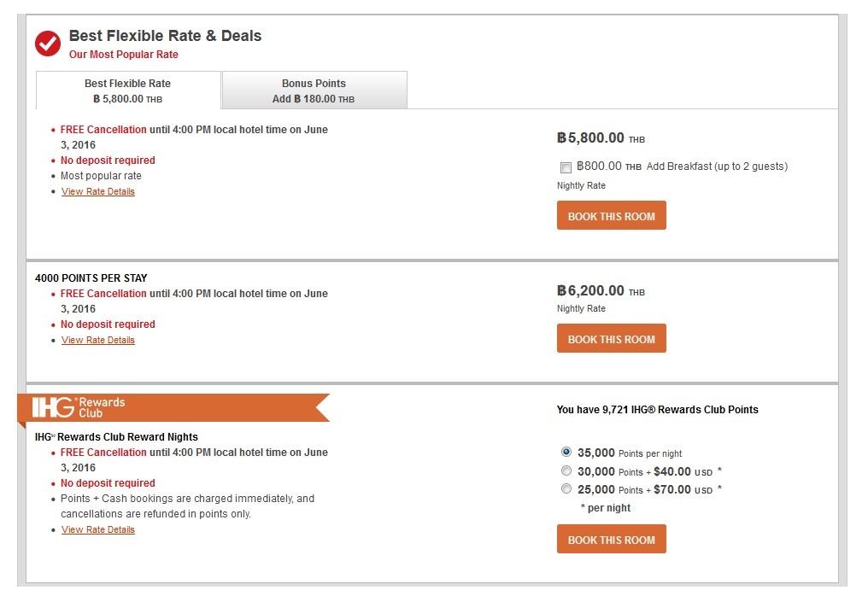This screenshot has width=868, height=596.
Task: Book the room at ฿6,200.00 rate
Action: tap(611, 339)
